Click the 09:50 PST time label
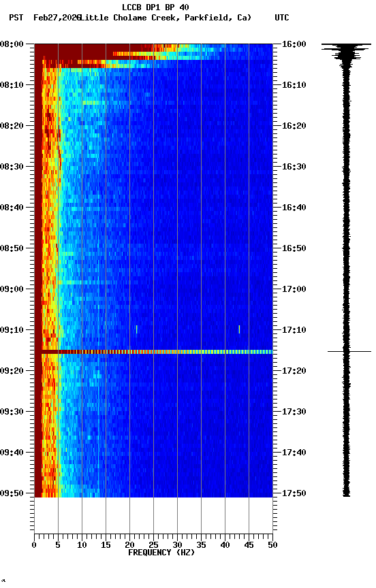Screen dimensions: 376x588 point(12,493)
